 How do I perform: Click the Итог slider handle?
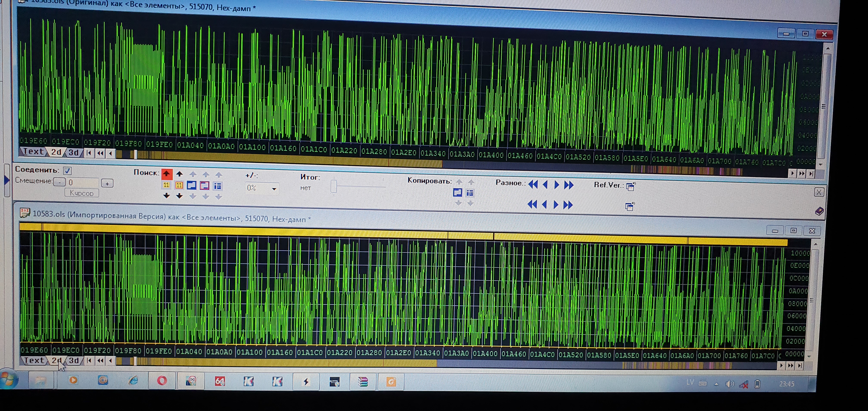tap(334, 187)
